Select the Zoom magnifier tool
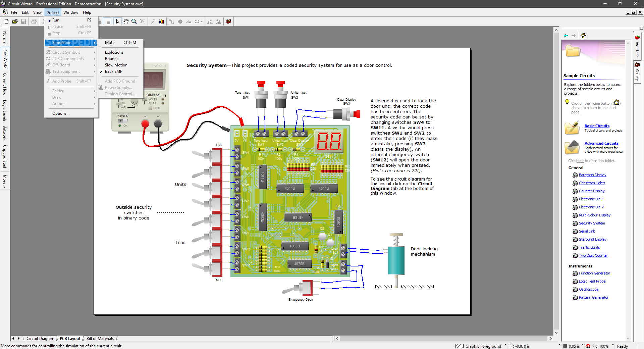This screenshot has height=349, width=644. tap(134, 21)
